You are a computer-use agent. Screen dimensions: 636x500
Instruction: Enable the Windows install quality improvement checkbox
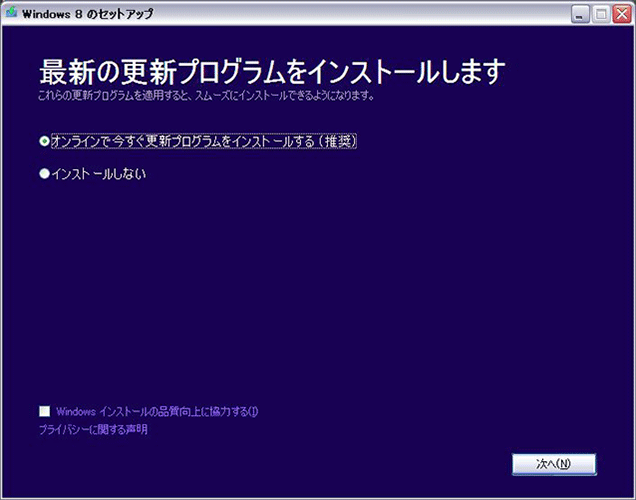45,411
